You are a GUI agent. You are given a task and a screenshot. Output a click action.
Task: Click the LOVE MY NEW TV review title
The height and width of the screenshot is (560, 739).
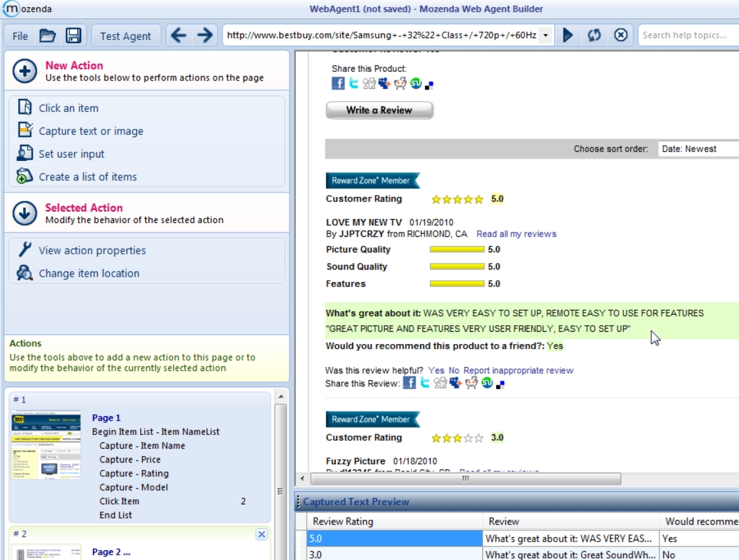click(x=364, y=222)
